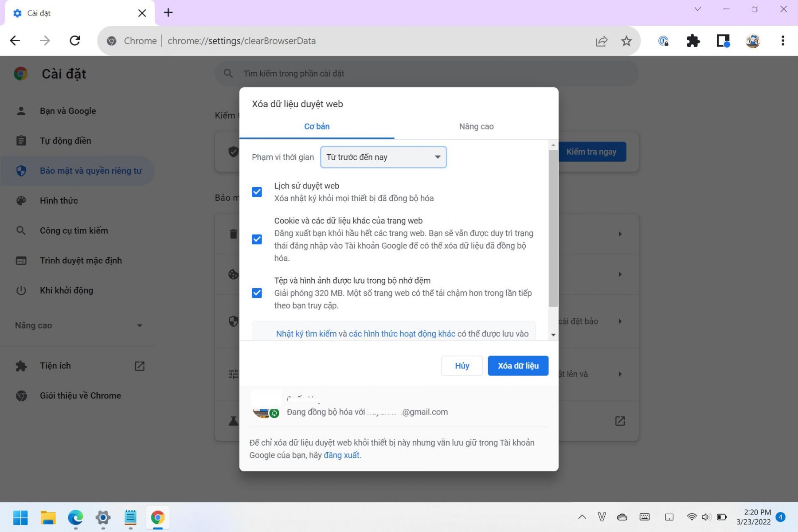Open the side panel icon in toolbar
The width and height of the screenshot is (798, 532).
point(723,41)
